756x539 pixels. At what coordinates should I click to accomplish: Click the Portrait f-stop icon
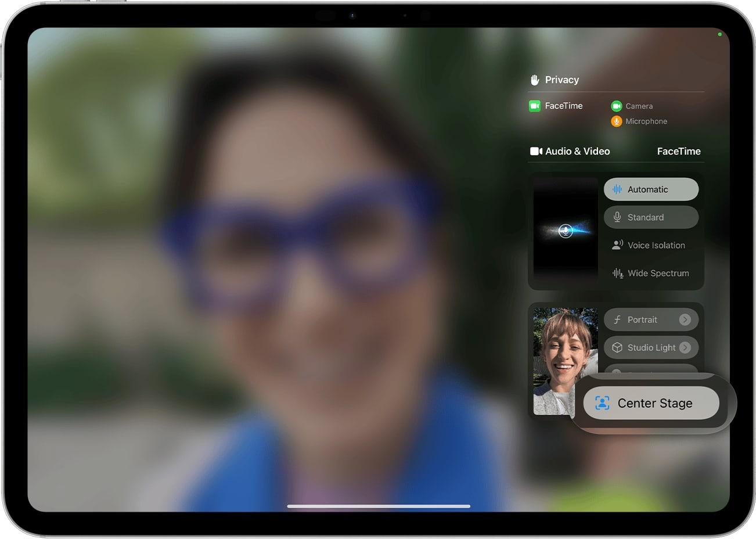click(x=617, y=319)
